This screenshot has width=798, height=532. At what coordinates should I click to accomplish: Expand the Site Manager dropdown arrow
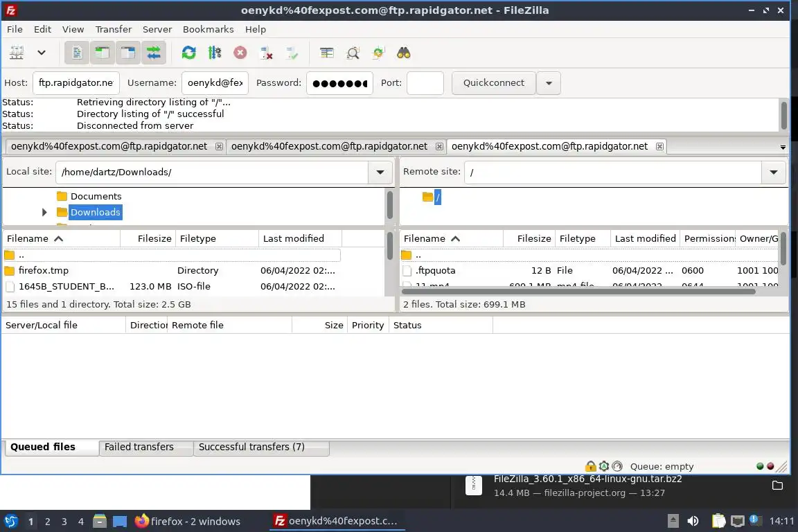[42, 53]
